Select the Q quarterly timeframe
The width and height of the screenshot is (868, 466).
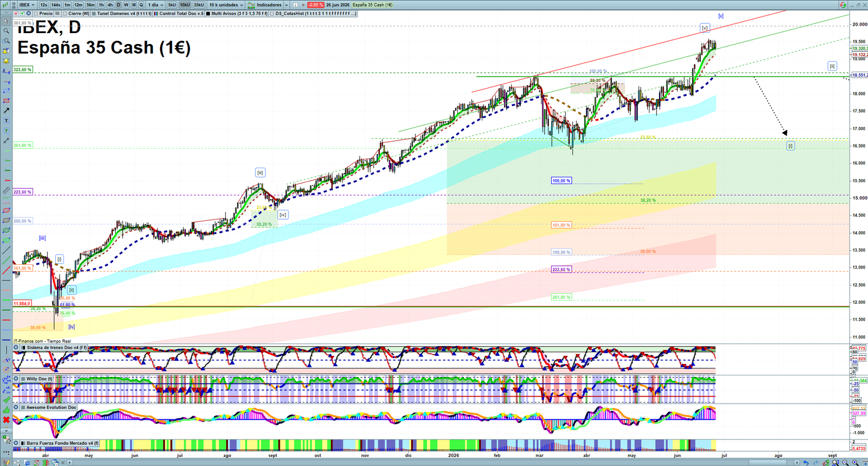pos(141,5)
